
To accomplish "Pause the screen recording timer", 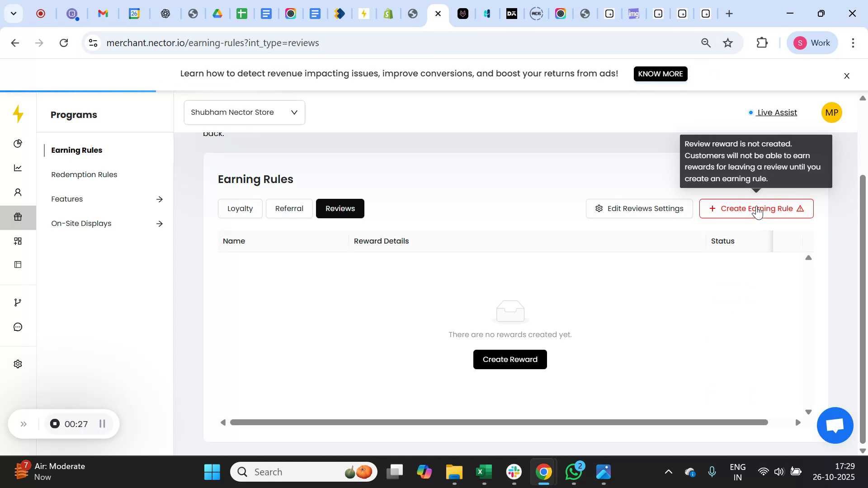I will click(102, 424).
